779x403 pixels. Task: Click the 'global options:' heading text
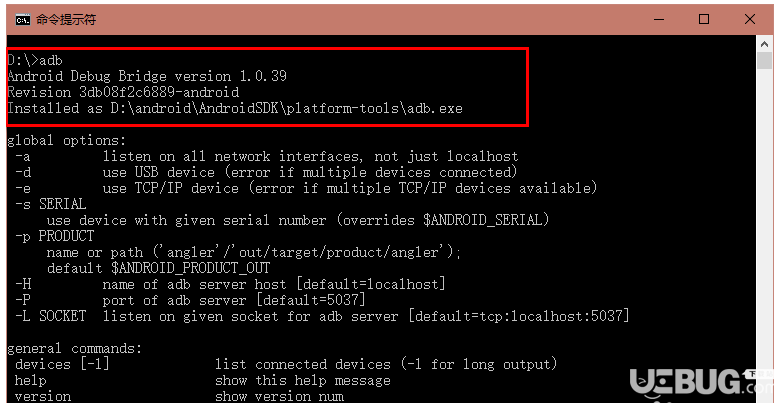(67, 140)
